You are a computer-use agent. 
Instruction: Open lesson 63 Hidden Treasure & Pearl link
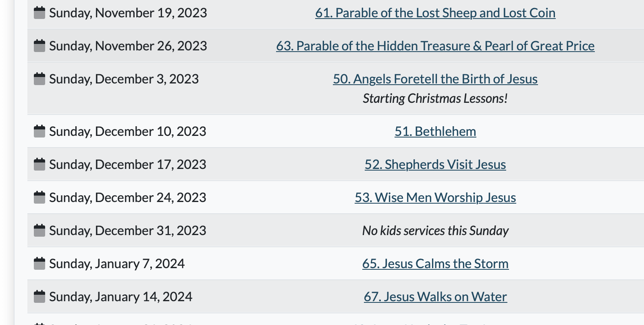point(435,46)
